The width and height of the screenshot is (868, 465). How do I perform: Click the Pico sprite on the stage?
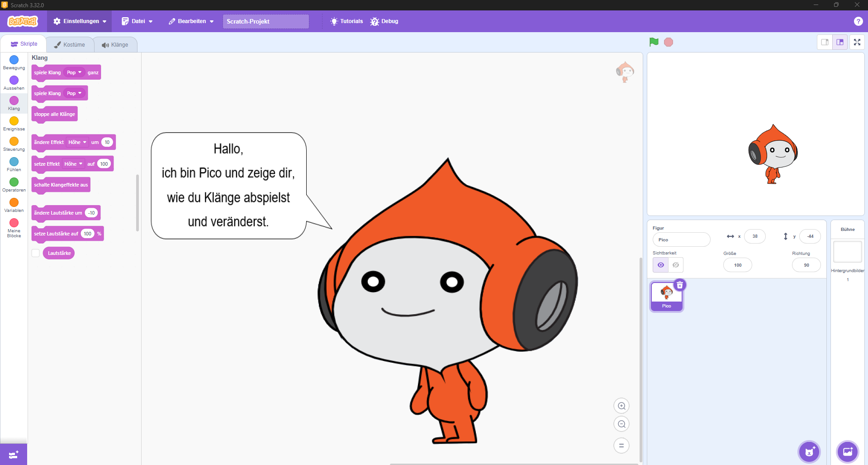(773, 154)
